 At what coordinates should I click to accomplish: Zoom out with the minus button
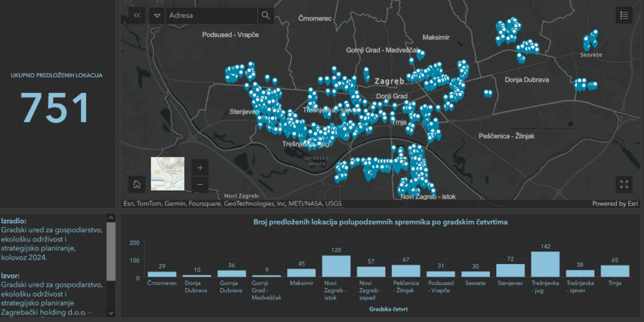tap(200, 184)
